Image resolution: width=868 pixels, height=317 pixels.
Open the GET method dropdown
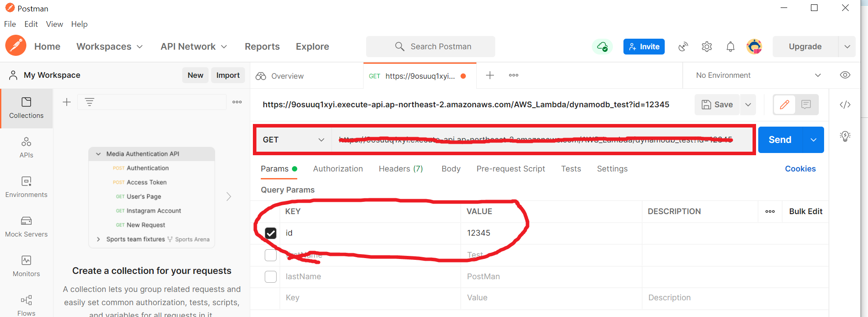[293, 140]
